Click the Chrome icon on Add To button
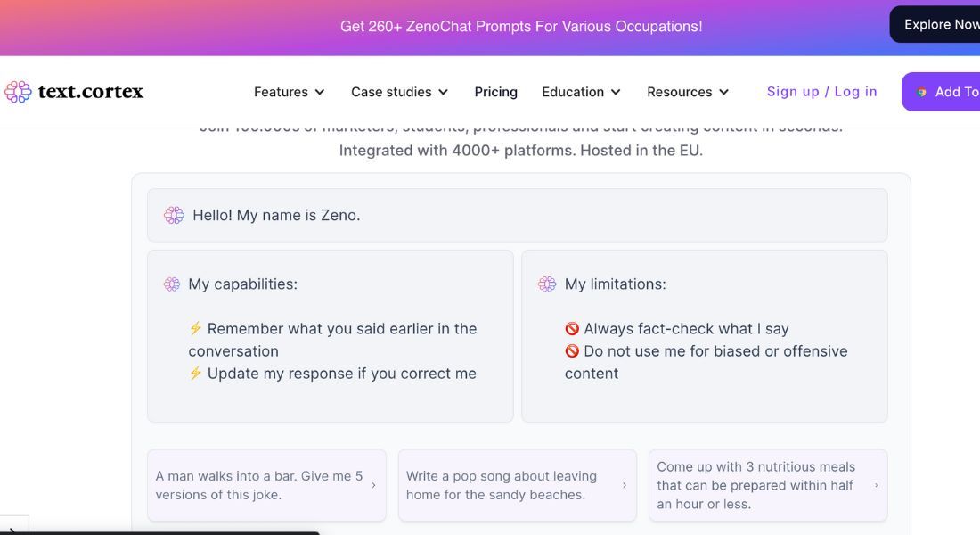The height and width of the screenshot is (535, 980). [x=921, y=92]
